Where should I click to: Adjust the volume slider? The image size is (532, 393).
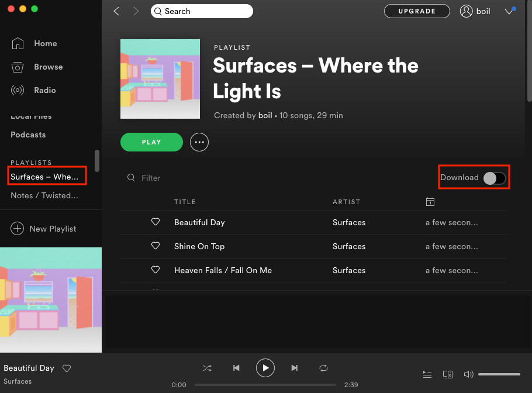499,374
